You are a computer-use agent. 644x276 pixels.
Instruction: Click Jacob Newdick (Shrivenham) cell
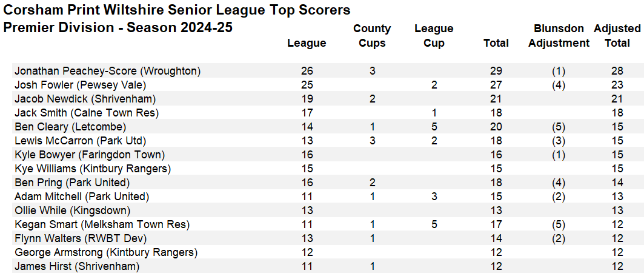85,99
